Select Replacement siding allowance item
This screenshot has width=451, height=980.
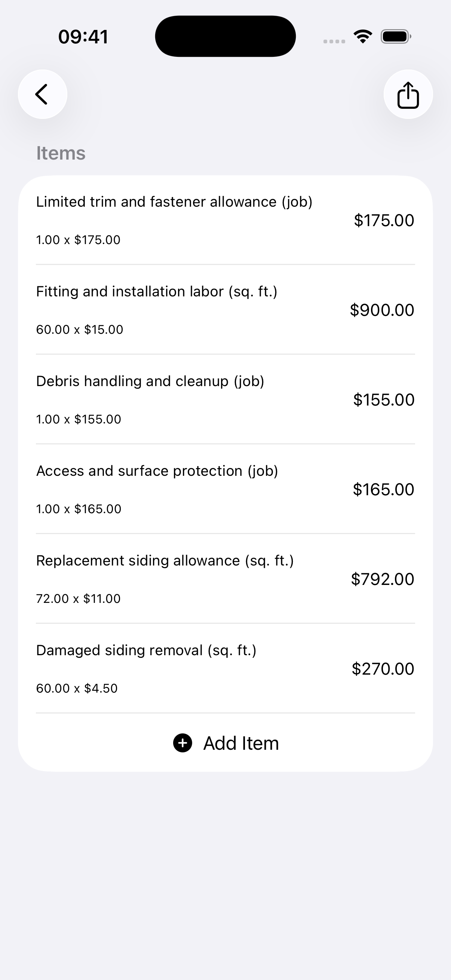coord(225,579)
